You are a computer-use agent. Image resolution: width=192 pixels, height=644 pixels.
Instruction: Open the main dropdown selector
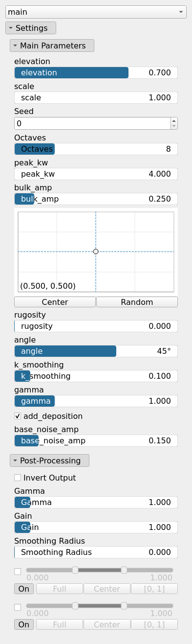[96, 12]
